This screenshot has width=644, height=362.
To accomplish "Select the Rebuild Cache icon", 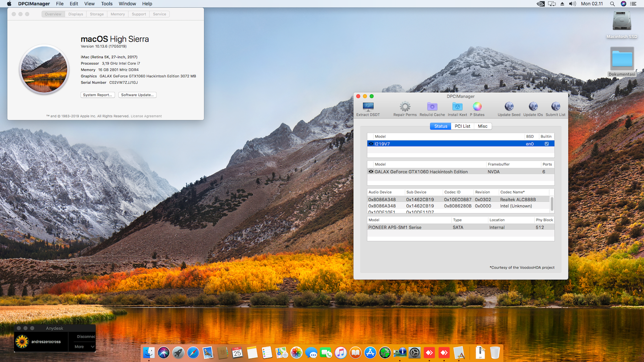I will (x=431, y=108).
